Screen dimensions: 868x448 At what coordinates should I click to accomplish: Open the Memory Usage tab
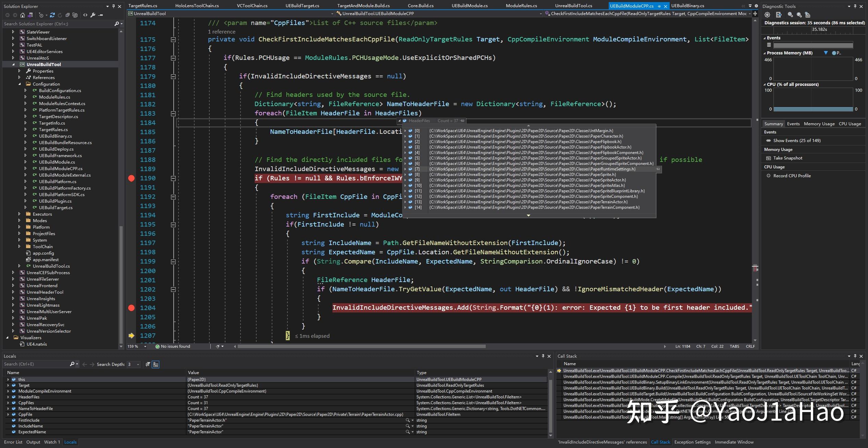[819, 124]
